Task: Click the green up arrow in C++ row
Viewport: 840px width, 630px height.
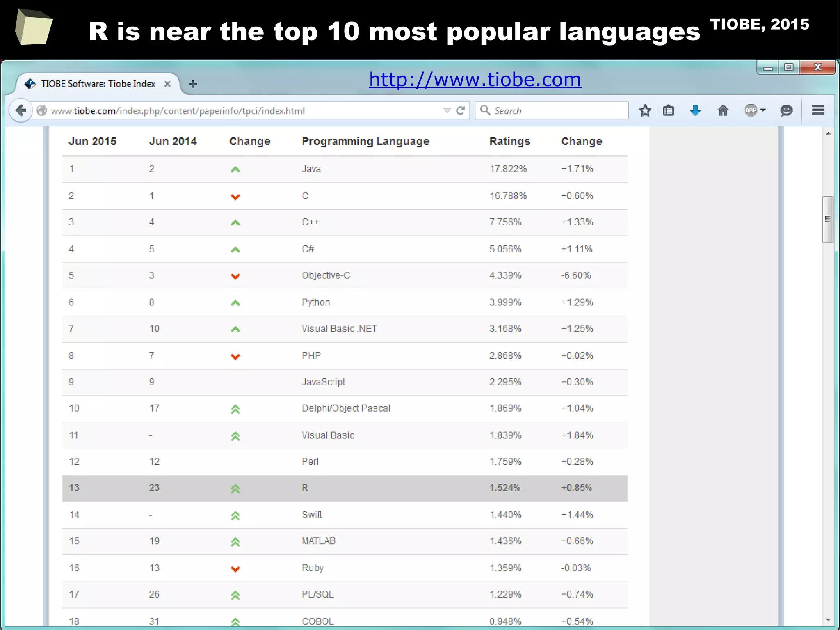Action: point(235,223)
